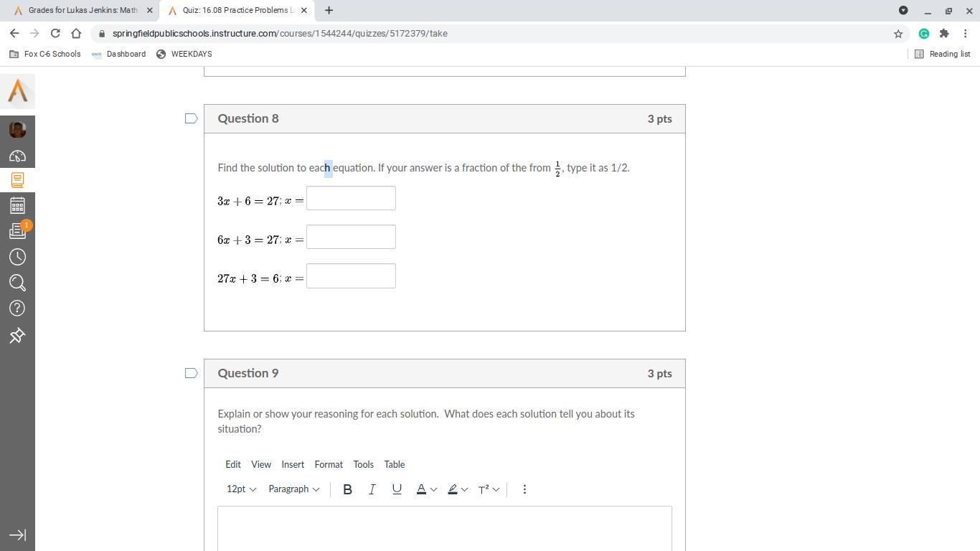
Task: Click the answer box for 3x + 6 = 27
Action: pos(351,198)
